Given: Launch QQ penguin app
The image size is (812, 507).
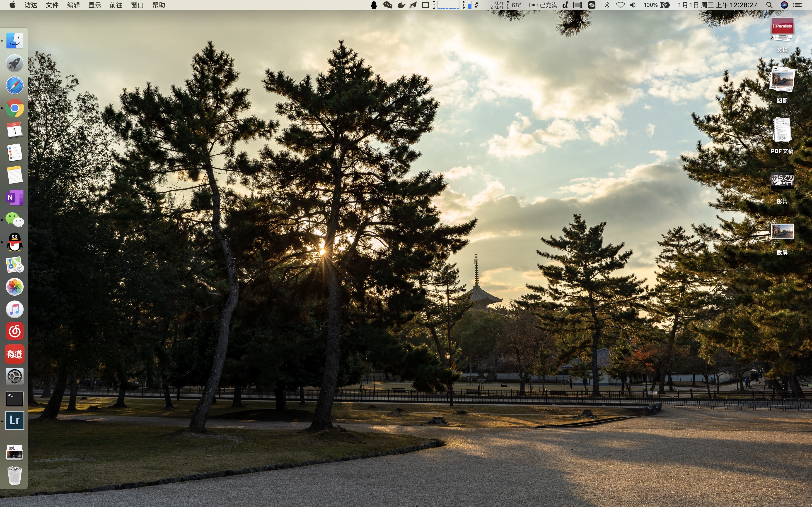Looking at the screenshot, I should pyautogui.click(x=14, y=242).
